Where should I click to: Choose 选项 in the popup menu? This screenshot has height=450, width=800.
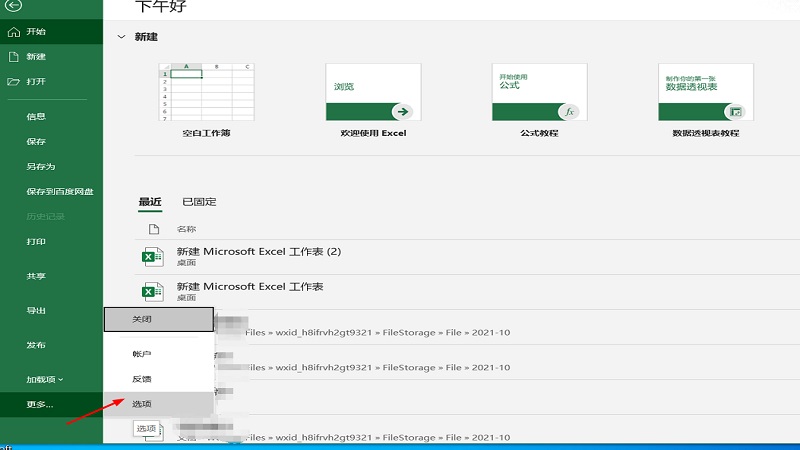[x=159, y=404]
